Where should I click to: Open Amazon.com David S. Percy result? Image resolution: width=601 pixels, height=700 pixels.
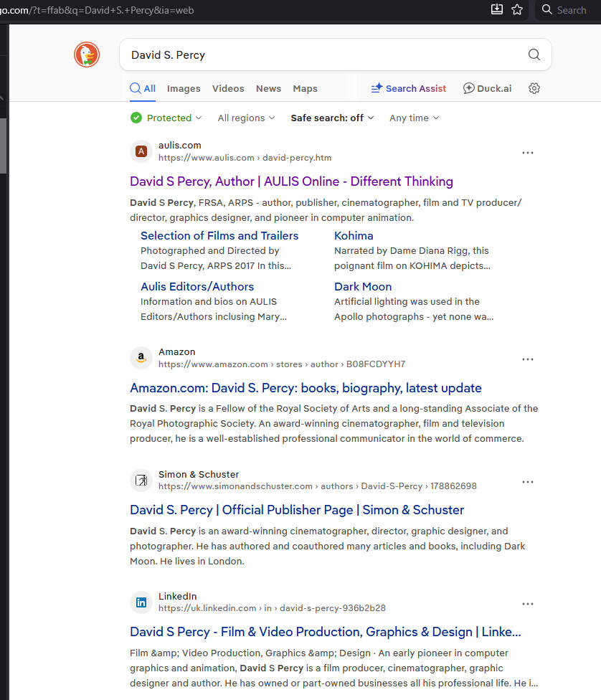click(x=306, y=388)
